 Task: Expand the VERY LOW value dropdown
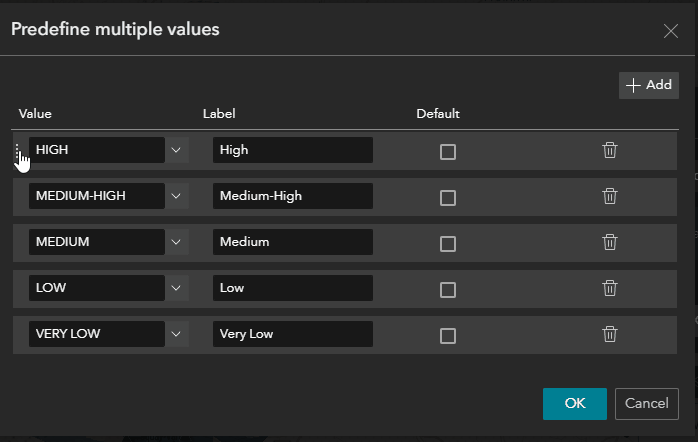(176, 334)
